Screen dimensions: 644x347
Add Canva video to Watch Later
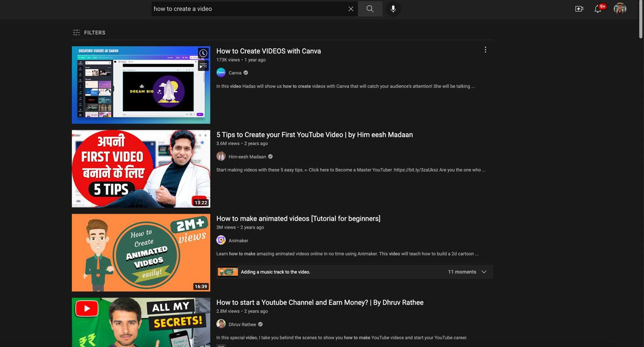click(x=203, y=53)
